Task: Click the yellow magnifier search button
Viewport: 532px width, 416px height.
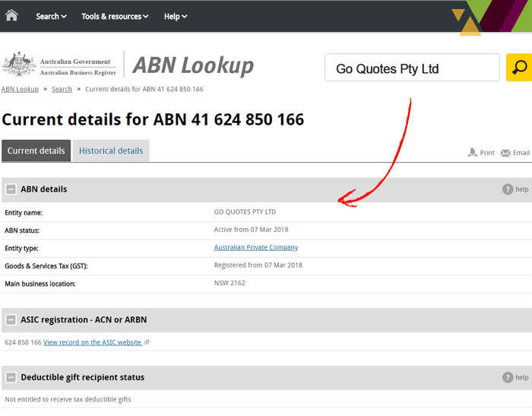Action: point(519,67)
